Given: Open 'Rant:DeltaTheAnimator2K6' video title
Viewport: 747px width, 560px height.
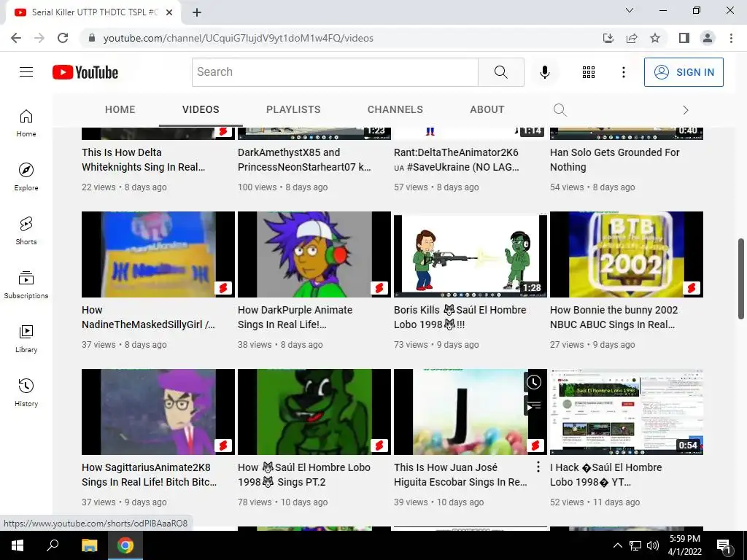Looking at the screenshot, I should [x=457, y=160].
